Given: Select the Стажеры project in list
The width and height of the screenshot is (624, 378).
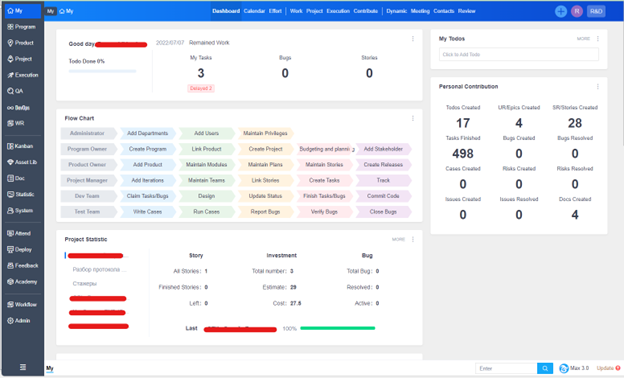Looking at the screenshot, I should click(85, 284).
